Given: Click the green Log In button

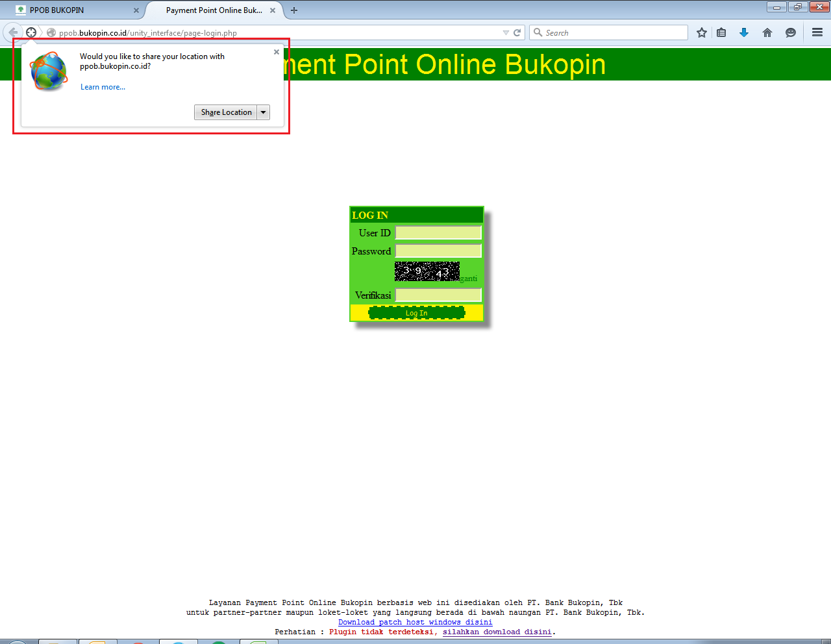Looking at the screenshot, I should pyautogui.click(x=417, y=313).
